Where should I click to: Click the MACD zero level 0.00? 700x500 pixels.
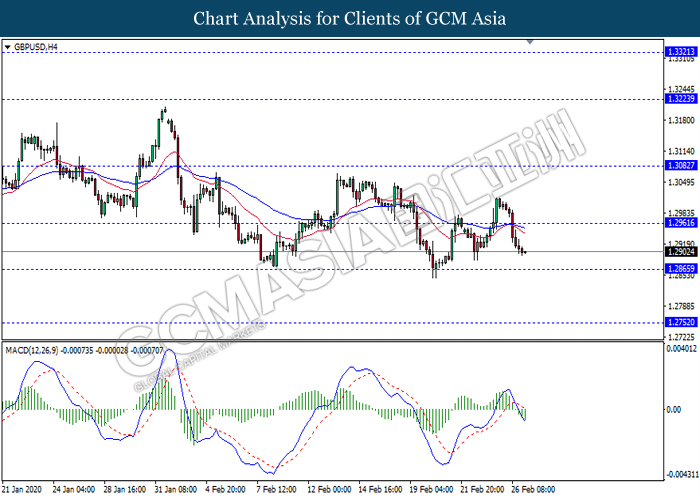tap(674, 409)
